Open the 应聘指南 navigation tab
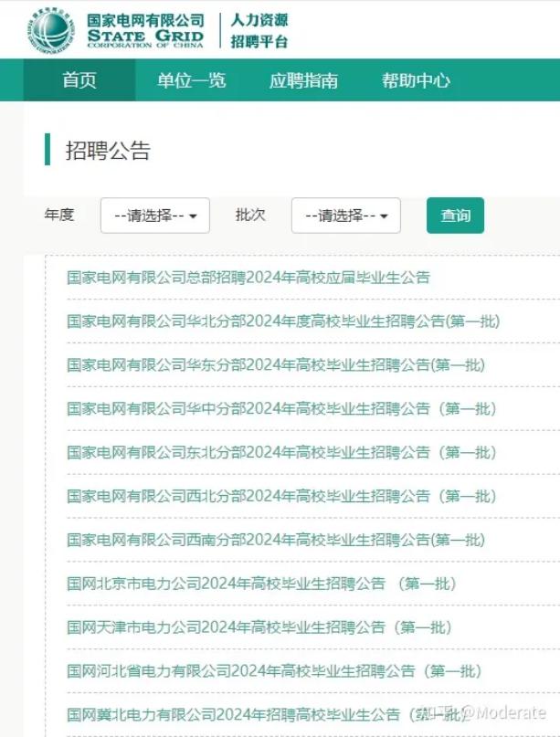 point(303,80)
